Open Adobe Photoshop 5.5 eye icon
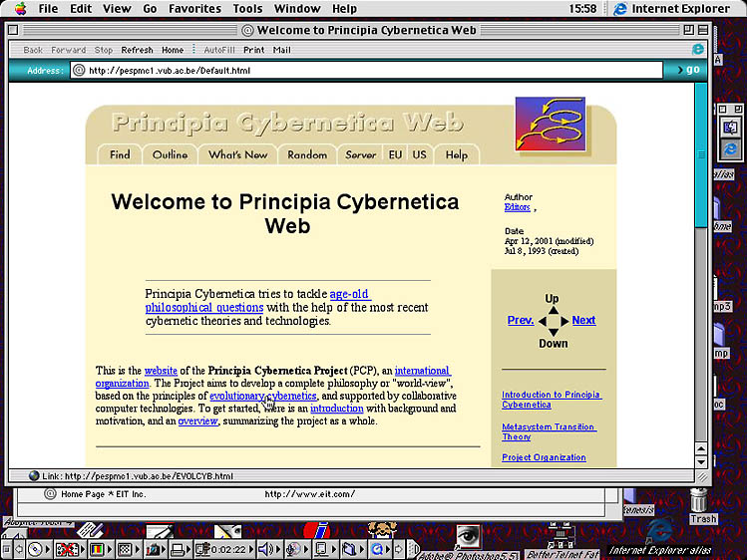Screen dimensions: 747x560 (x=467, y=538)
